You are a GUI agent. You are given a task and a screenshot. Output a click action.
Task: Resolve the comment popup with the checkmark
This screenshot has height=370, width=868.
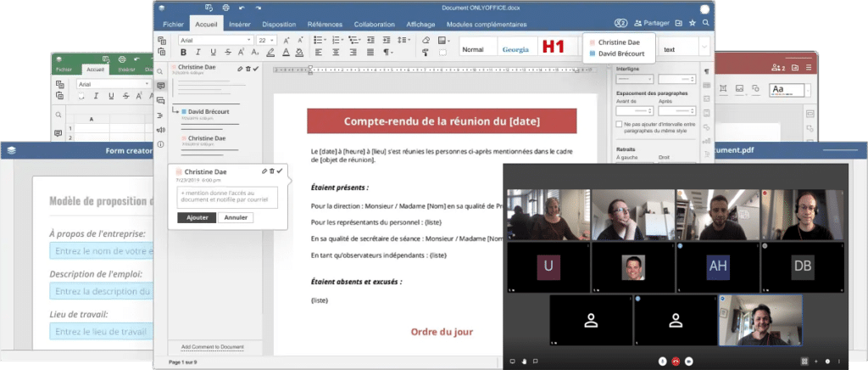(x=280, y=171)
